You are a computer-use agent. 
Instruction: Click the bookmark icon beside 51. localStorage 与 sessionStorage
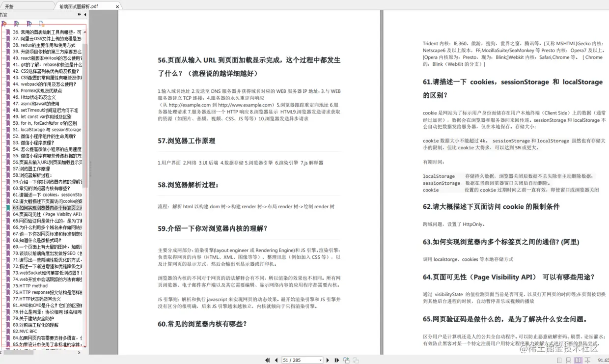8,130
